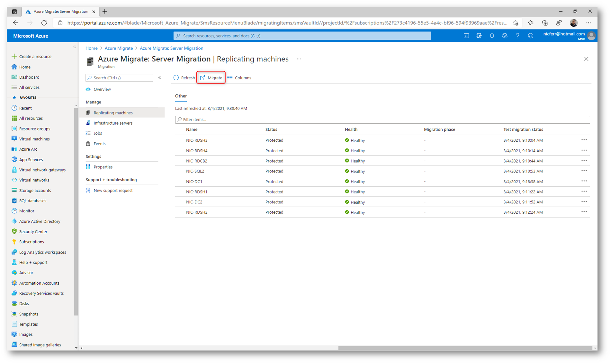Open Jobs in the Manage menu

point(98,133)
